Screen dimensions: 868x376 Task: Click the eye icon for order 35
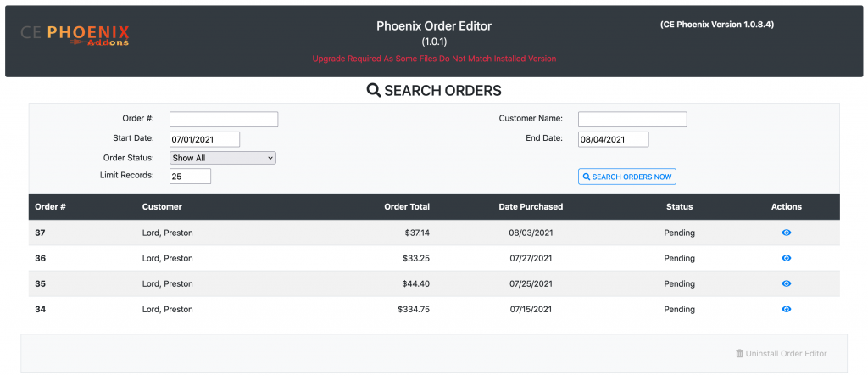[786, 284]
